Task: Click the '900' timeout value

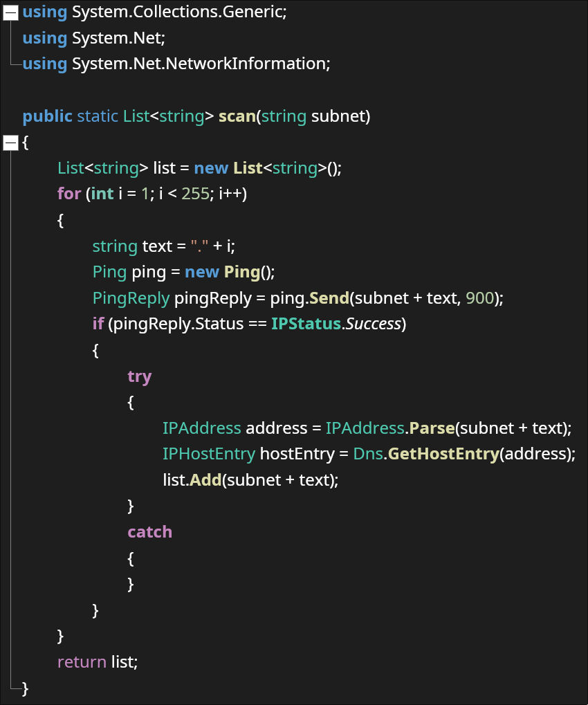Action: tap(479, 299)
